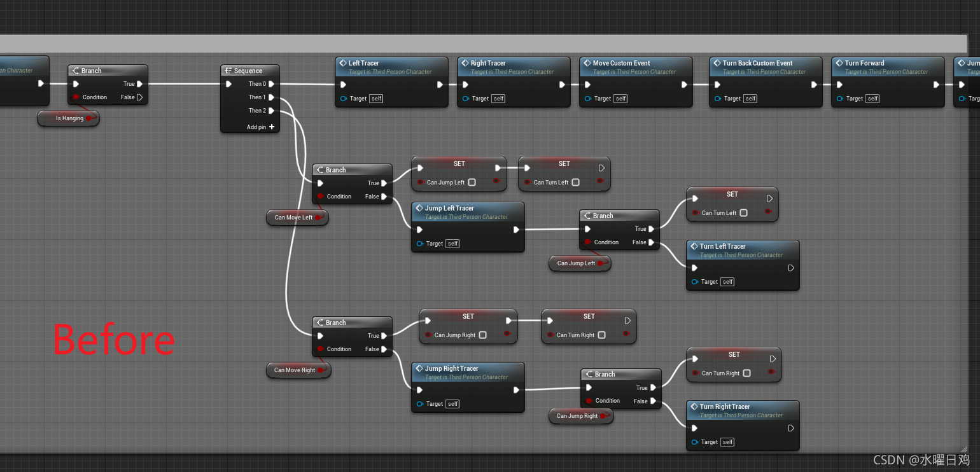This screenshot has width=980, height=472.
Task: Select the Jump Right Tracer node title
Action: coord(452,368)
